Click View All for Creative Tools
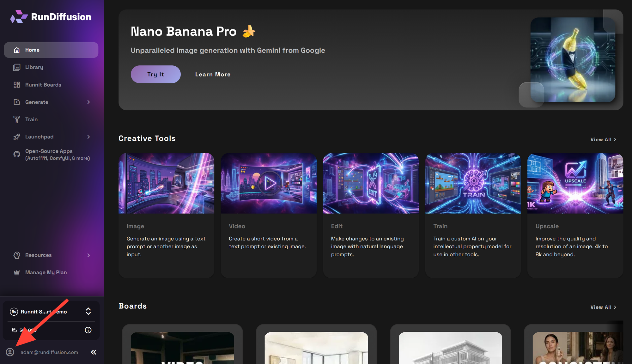 point(603,139)
